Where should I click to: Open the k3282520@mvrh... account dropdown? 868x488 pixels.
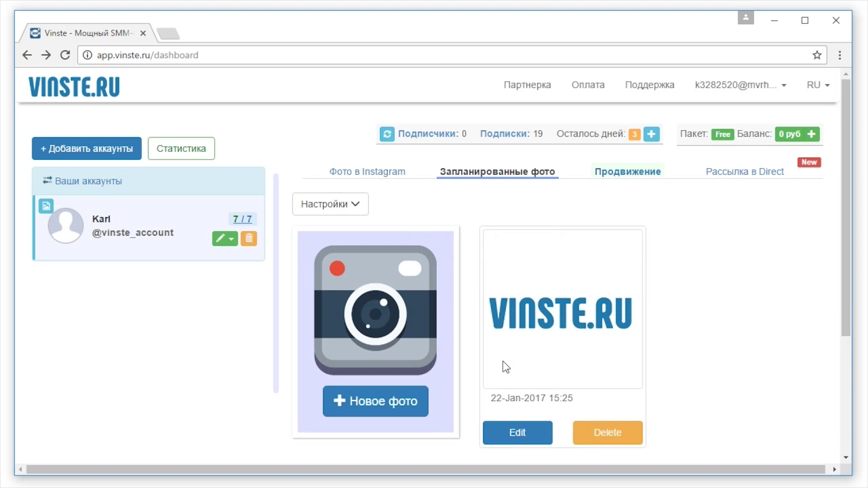pyautogui.click(x=741, y=85)
